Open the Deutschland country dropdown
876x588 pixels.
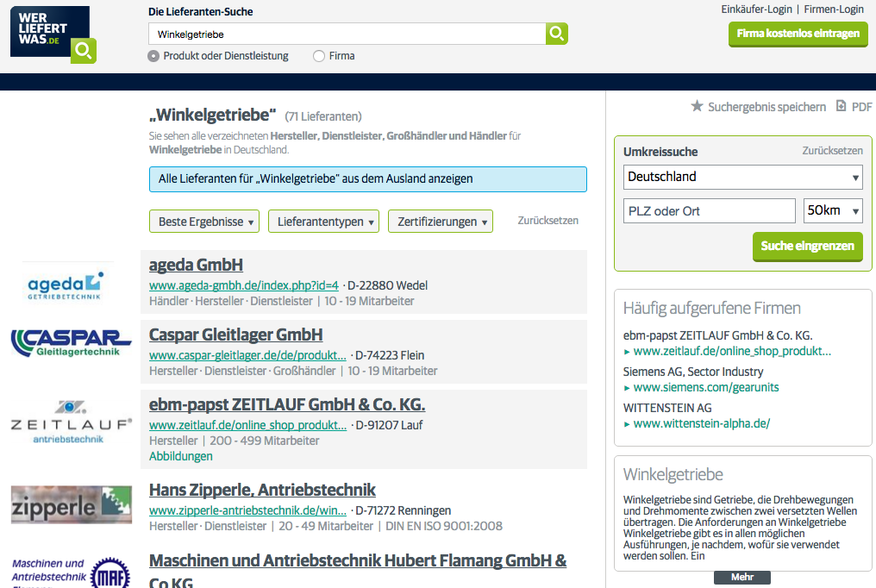tap(743, 177)
